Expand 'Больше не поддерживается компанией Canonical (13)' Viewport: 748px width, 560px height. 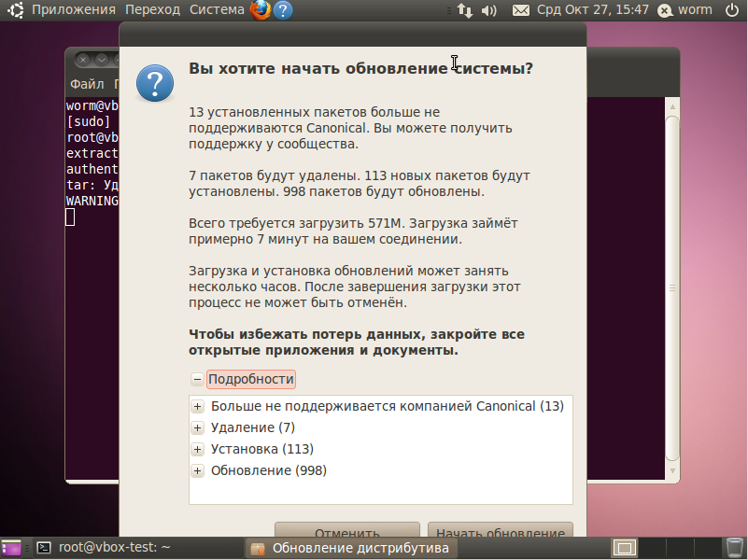coord(197,407)
